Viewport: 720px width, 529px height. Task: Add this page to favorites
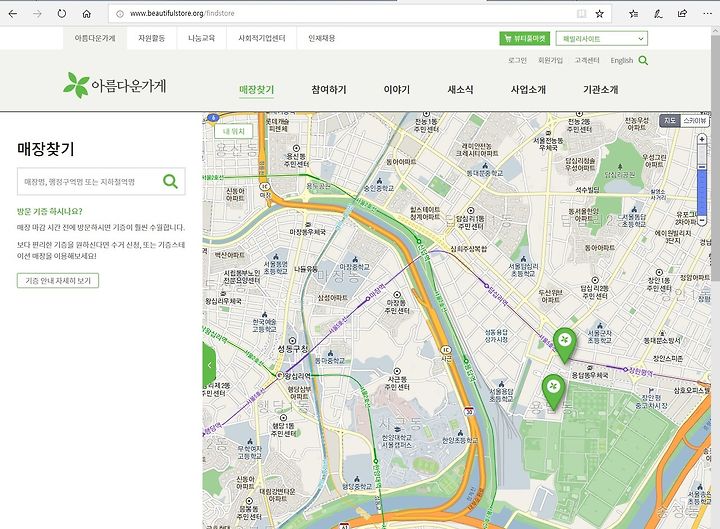tap(599, 14)
